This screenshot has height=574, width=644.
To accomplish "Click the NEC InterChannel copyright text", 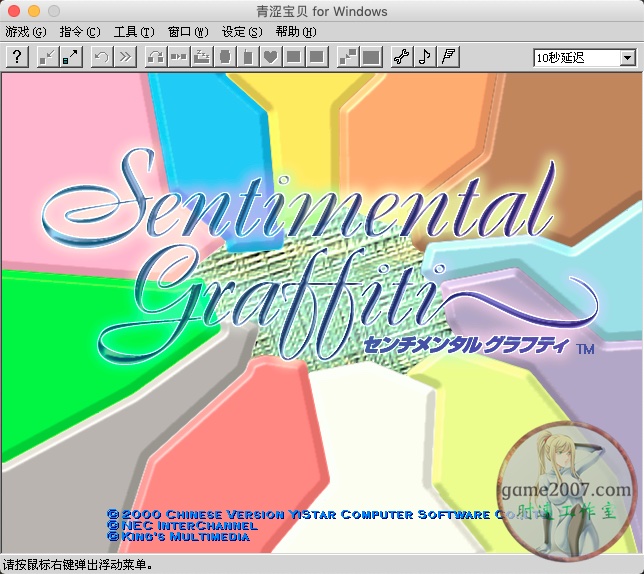I will [183, 526].
